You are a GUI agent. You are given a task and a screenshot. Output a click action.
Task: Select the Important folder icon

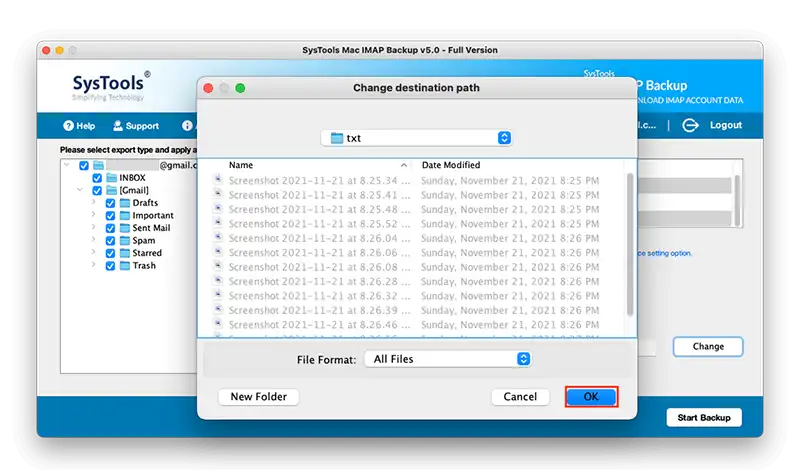125,215
